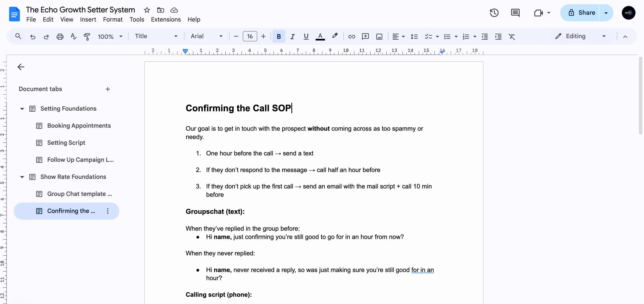644x304 pixels.
Task: Open the Setting Script document tab
Action: [x=66, y=143]
